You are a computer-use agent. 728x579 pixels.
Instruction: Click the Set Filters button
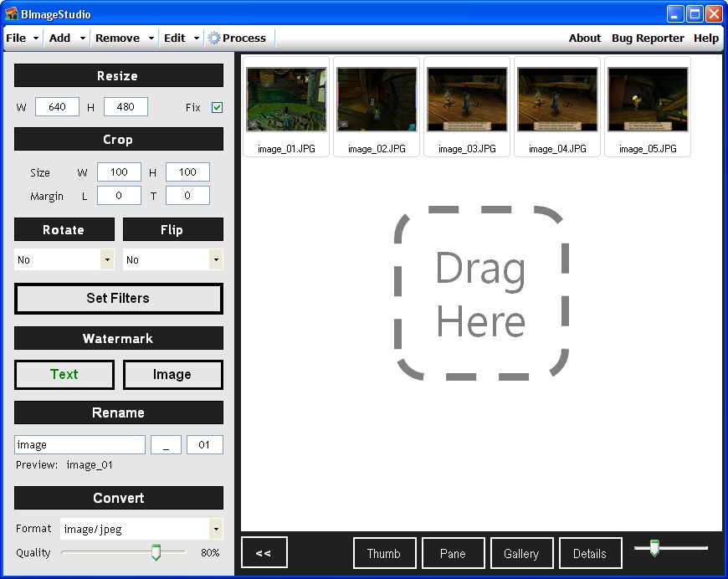(119, 299)
